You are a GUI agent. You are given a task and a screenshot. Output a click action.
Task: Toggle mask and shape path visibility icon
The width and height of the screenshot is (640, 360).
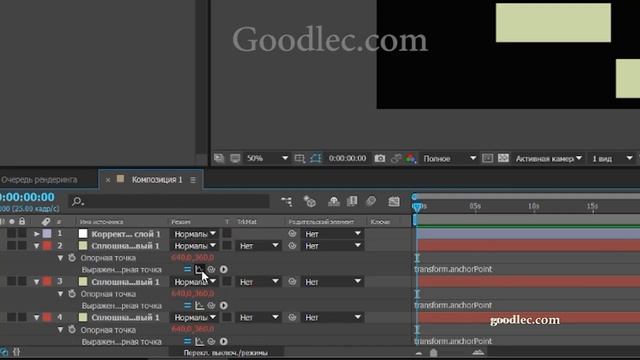click(316, 158)
